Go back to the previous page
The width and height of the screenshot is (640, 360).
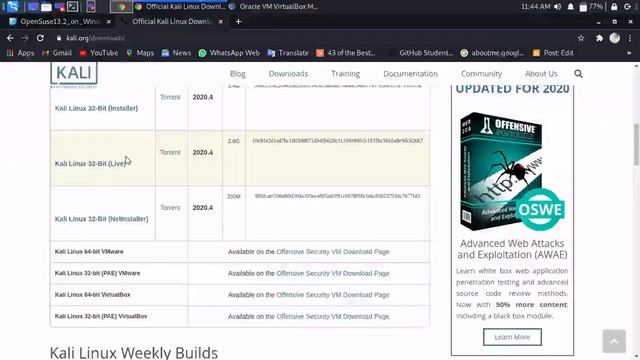[10, 38]
